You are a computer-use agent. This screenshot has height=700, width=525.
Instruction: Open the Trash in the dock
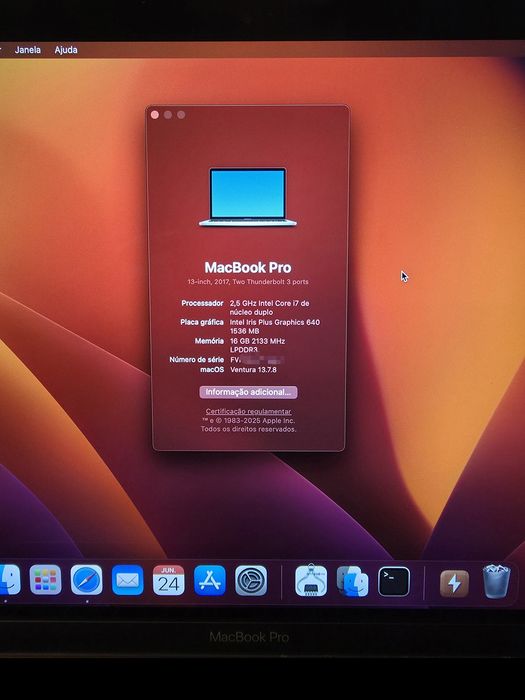[496, 581]
